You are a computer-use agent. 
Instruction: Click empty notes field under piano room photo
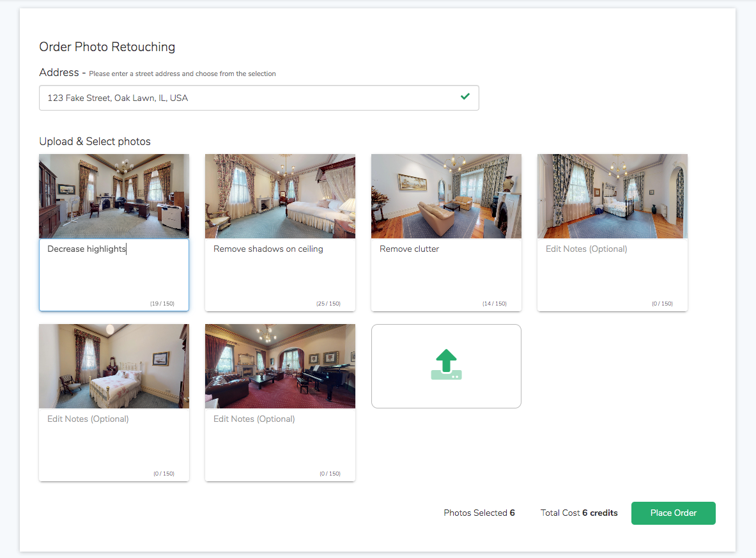click(280, 445)
